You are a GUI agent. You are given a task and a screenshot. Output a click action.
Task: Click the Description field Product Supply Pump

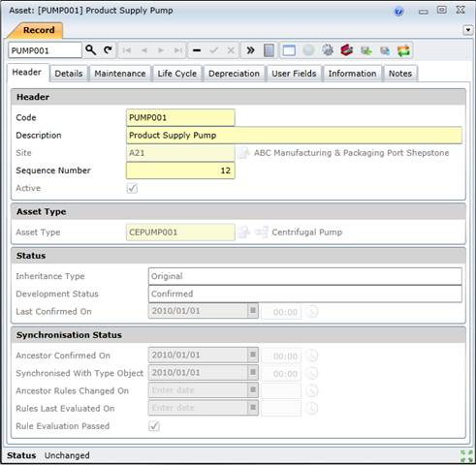[294, 136]
